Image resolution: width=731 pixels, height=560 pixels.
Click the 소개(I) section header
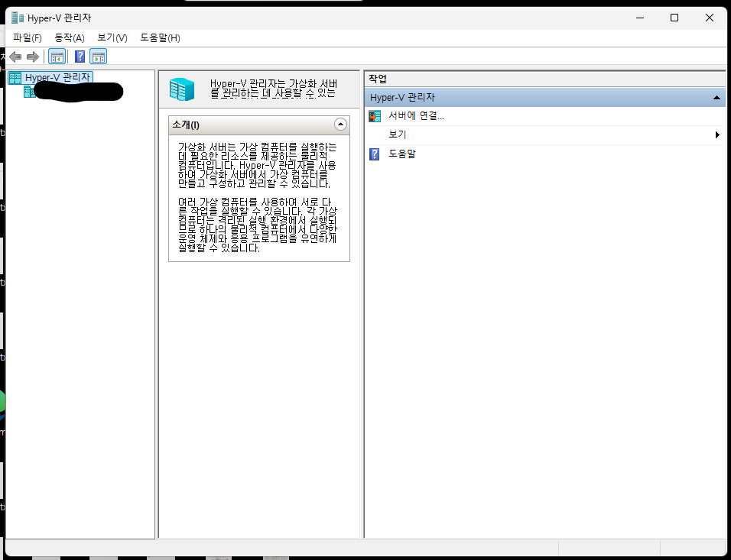tap(258, 125)
